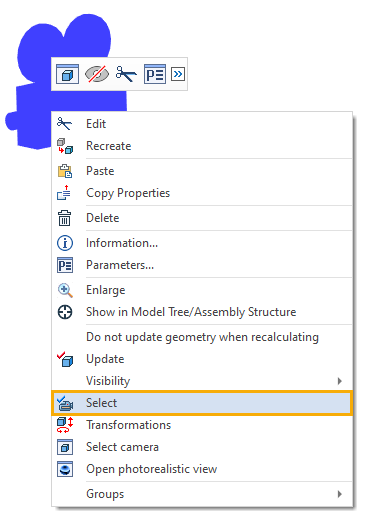This screenshot has height=532, width=379.
Task: Toggle Do not update geometry when recalculating
Action: (x=202, y=337)
